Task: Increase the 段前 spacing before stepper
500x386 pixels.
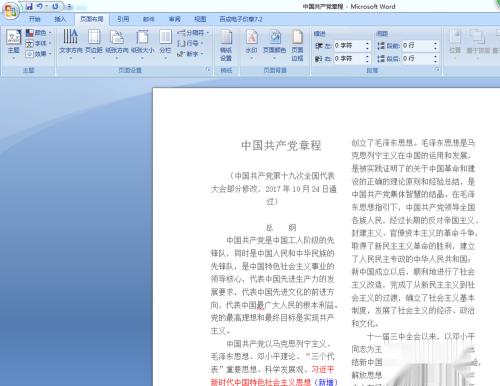Action: [435, 43]
